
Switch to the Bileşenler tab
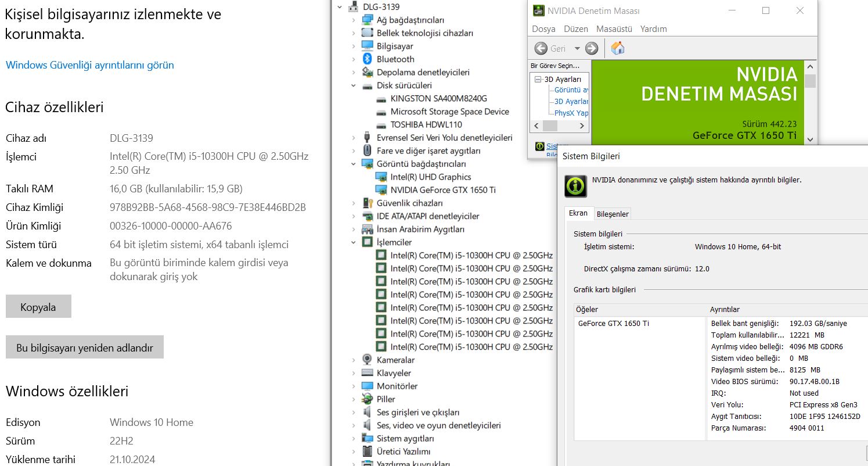[x=613, y=214]
